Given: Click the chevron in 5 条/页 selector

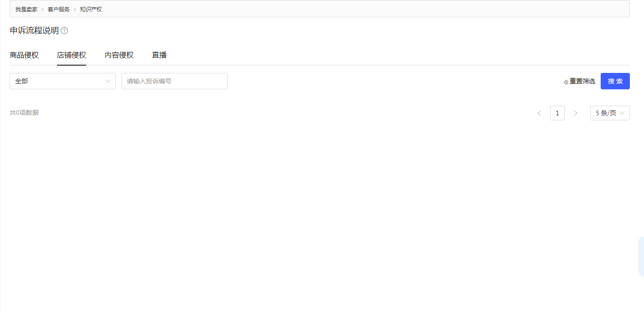Looking at the screenshot, I should pyautogui.click(x=622, y=113).
